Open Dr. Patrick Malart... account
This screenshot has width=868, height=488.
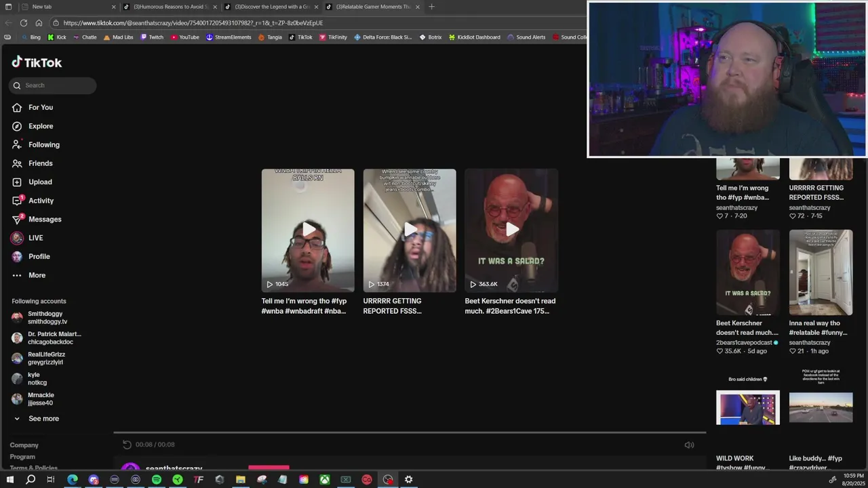coord(46,338)
